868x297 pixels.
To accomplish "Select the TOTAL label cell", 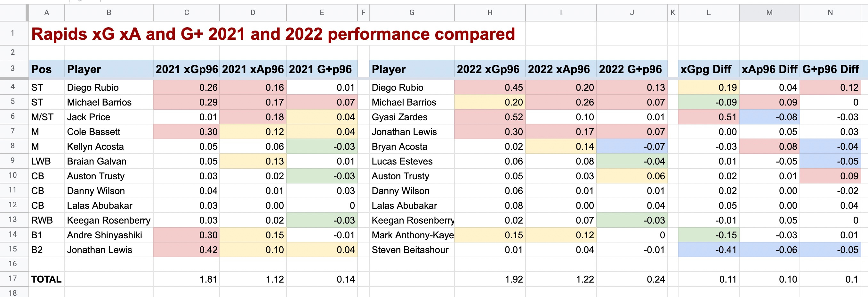I will point(46,279).
